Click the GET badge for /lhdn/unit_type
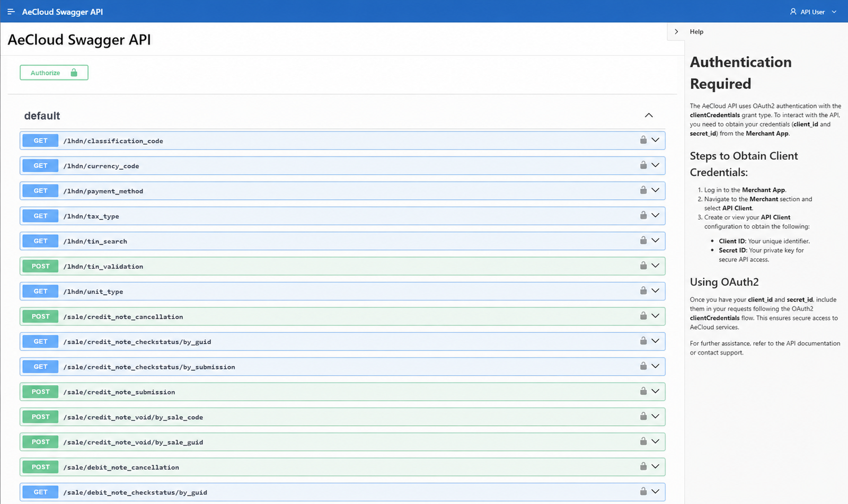Viewport: 848px width, 504px height. (40, 291)
